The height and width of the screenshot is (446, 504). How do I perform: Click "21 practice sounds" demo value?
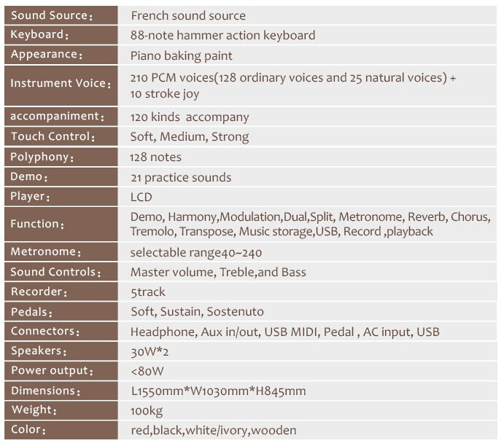[181, 177]
